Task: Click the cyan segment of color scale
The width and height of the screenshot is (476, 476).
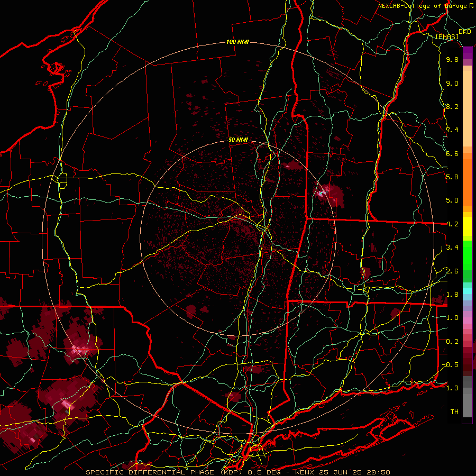Action: pos(467,291)
